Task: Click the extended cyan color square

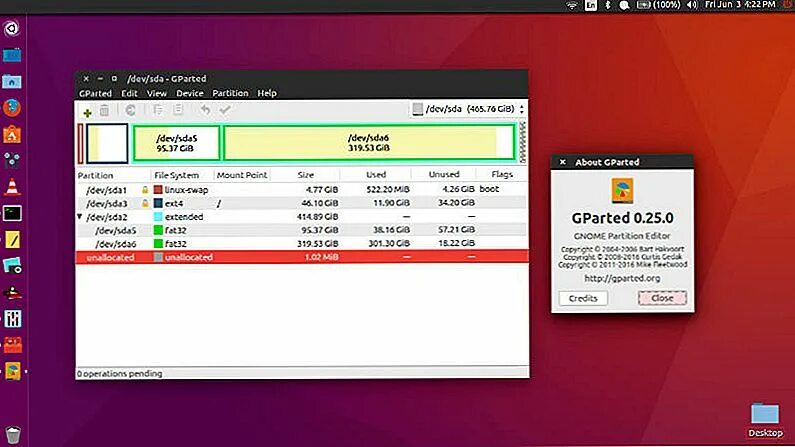Action: (158, 217)
